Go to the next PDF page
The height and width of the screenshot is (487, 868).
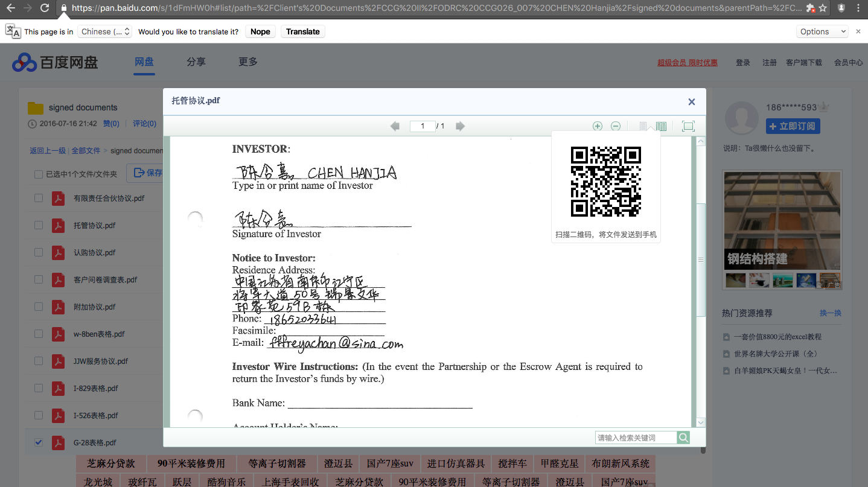[x=460, y=126]
